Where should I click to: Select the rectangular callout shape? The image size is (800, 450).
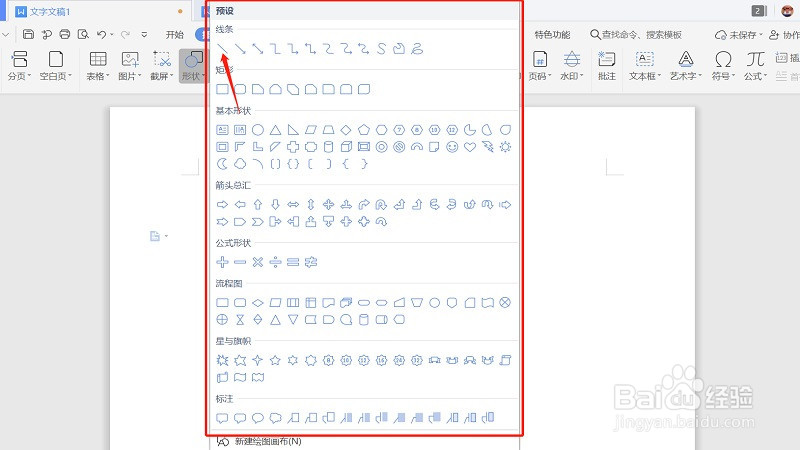(222, 418)
